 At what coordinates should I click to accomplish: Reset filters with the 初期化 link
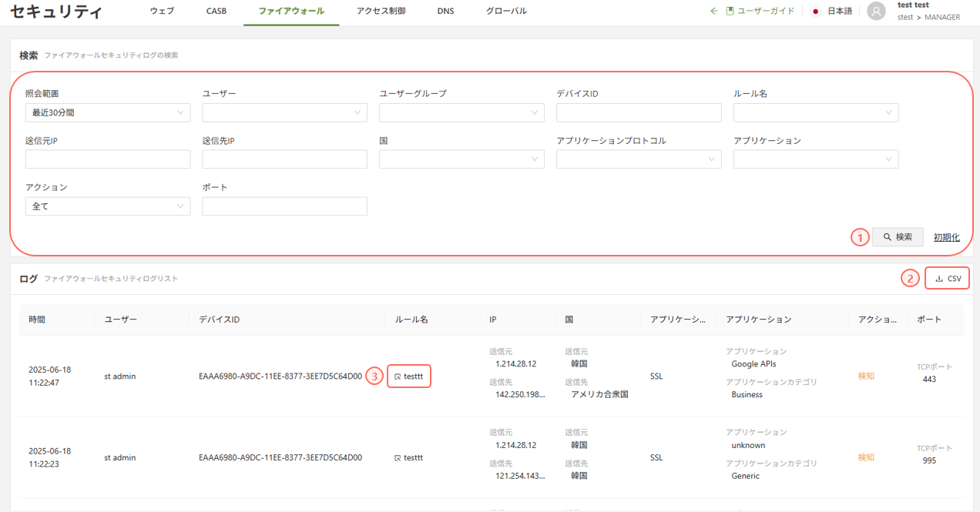pyautogui.click(x=946, y=237)
